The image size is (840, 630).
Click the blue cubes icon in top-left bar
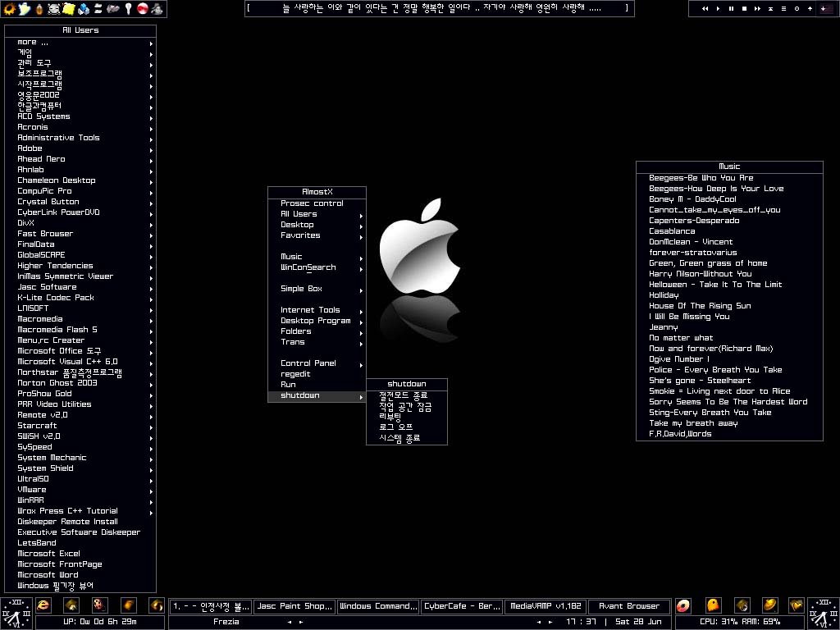pos(84,8)
